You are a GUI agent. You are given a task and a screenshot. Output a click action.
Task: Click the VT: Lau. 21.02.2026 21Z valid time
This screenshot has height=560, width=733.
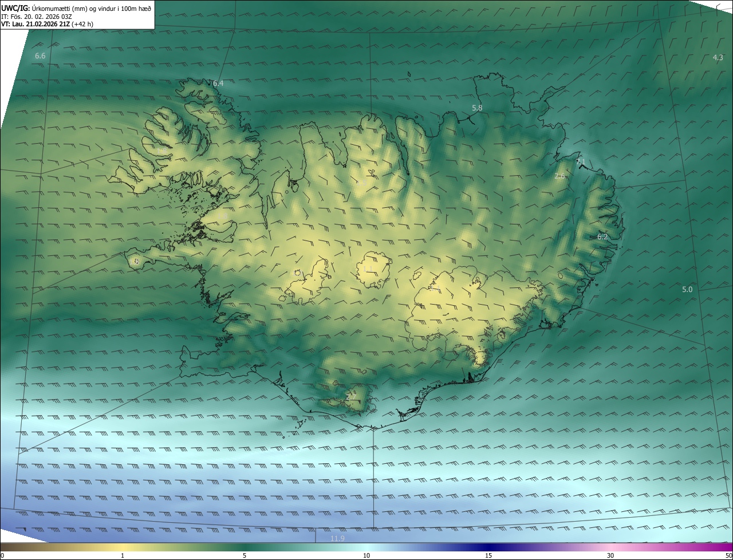[36, 24]
